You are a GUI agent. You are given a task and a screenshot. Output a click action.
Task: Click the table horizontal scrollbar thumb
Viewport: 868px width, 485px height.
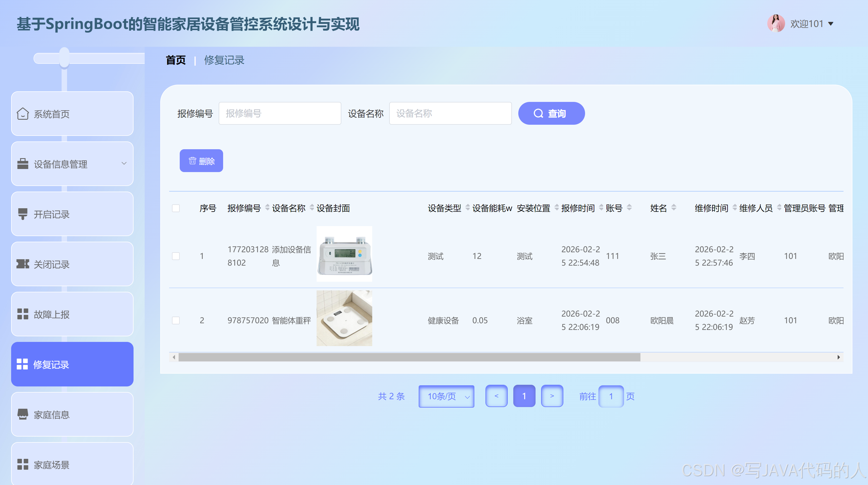point(409,357)
